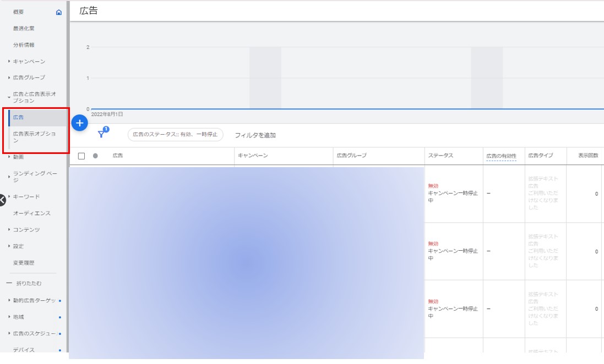This screenshot has width=604, height=364.
Task: Sort by the 広告タイプ column header
Action: pos(541,156)
